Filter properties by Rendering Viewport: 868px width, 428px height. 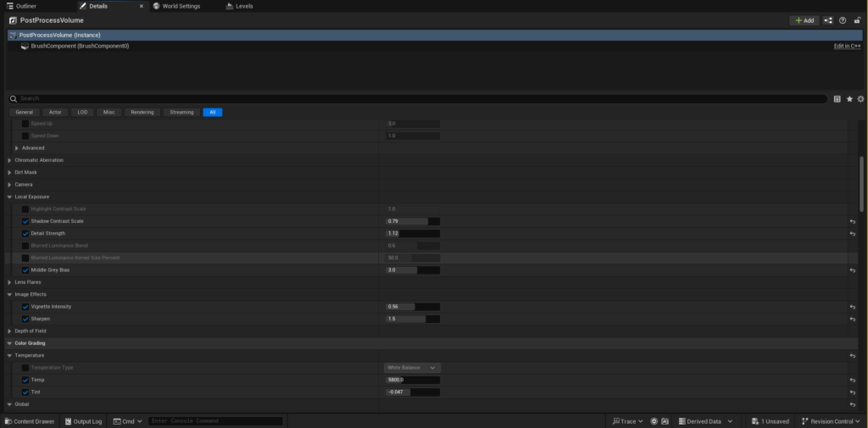click(x=142, y=112)
